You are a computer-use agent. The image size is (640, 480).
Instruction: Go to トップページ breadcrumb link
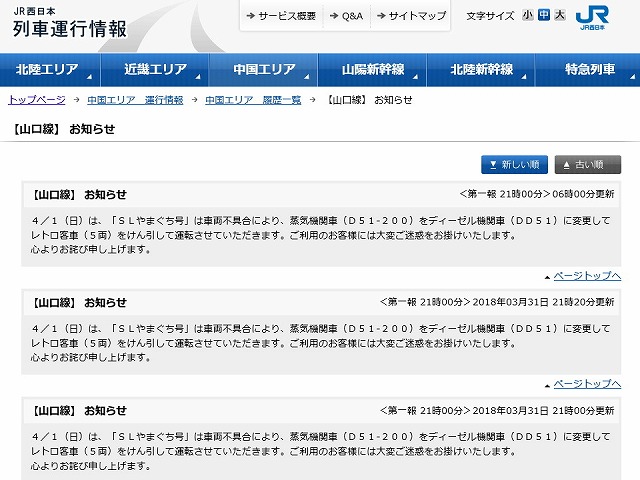click(x=37, y=100)
